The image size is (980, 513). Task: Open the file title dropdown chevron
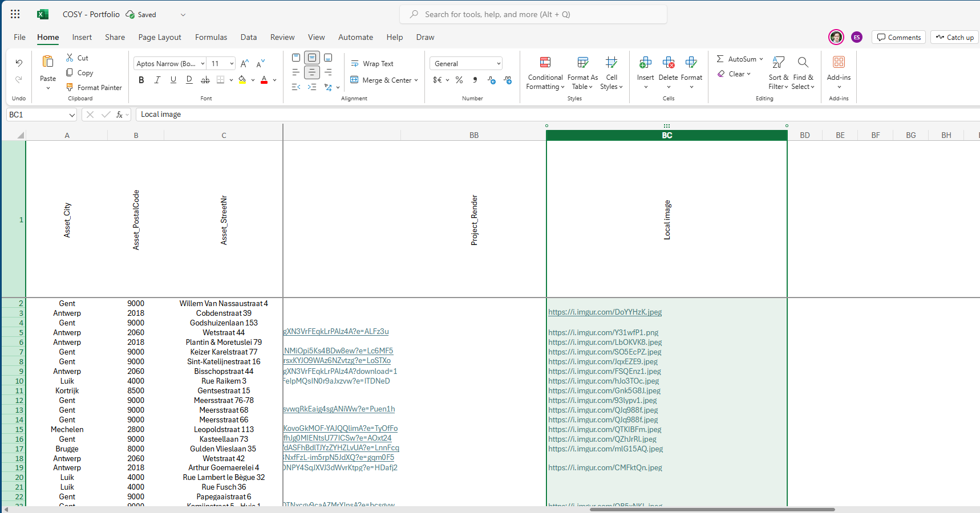[x=183, y=15]
